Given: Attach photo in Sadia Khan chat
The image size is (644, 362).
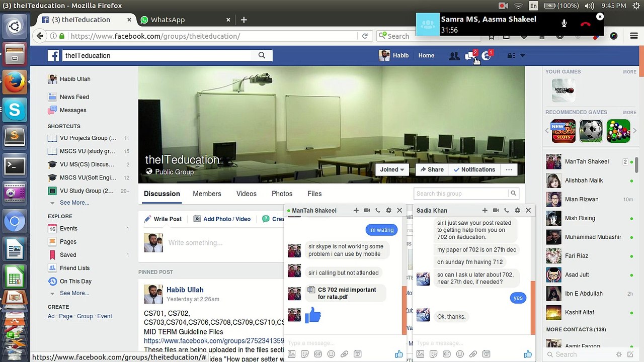Looking at the screenshot, I should [x=420, y=354].
